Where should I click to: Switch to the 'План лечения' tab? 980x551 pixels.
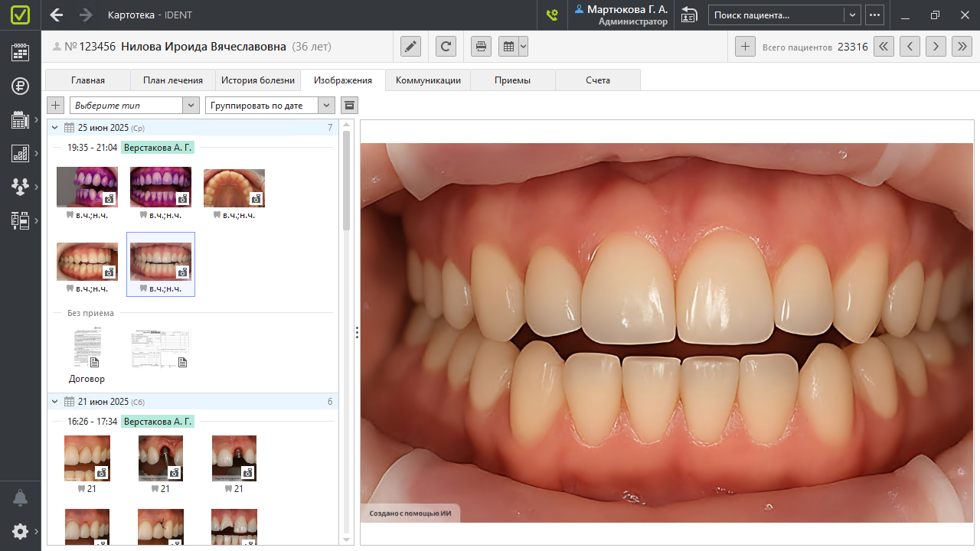[173, 80]
